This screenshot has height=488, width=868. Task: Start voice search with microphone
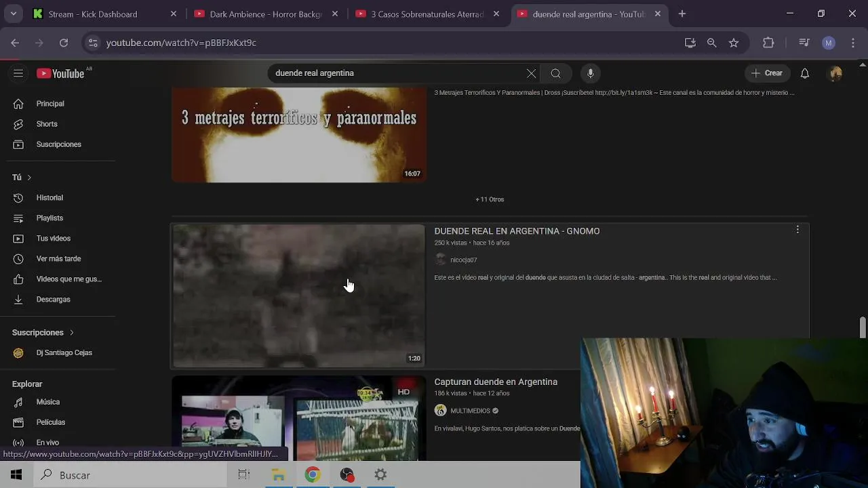point(591,73)
